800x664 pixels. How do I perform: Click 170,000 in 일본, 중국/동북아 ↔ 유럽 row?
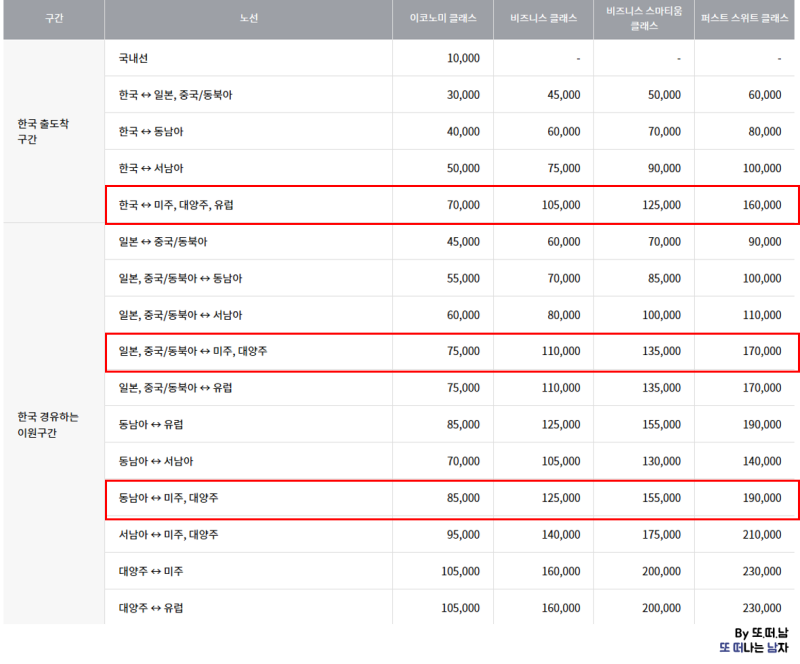click(x=762, y=388)
